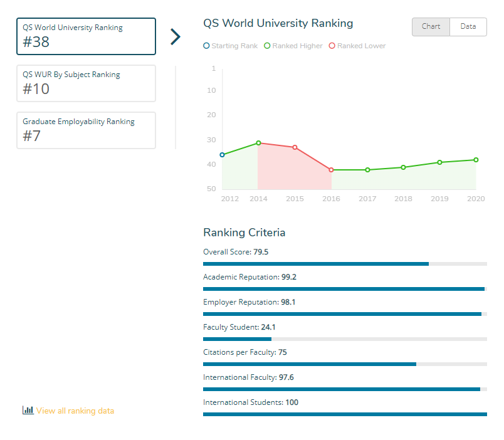Click the International Faculty: 97.6 label

[x=248, y=377]
